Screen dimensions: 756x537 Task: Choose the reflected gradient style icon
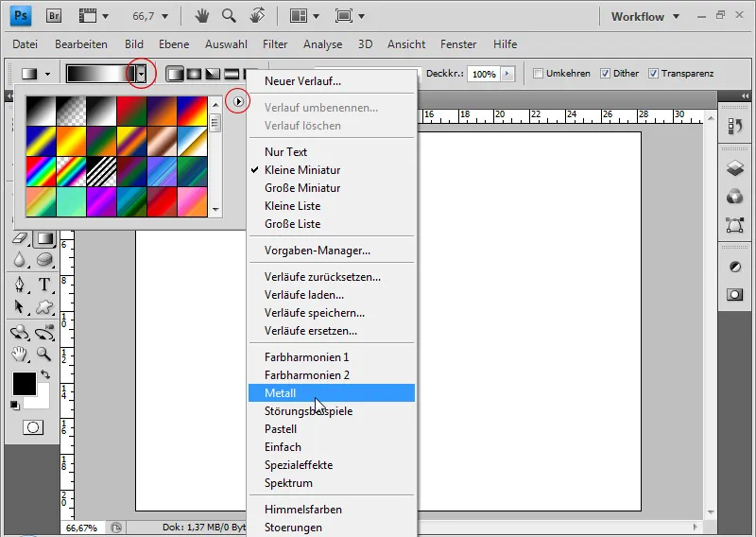[x=232, y=74]
